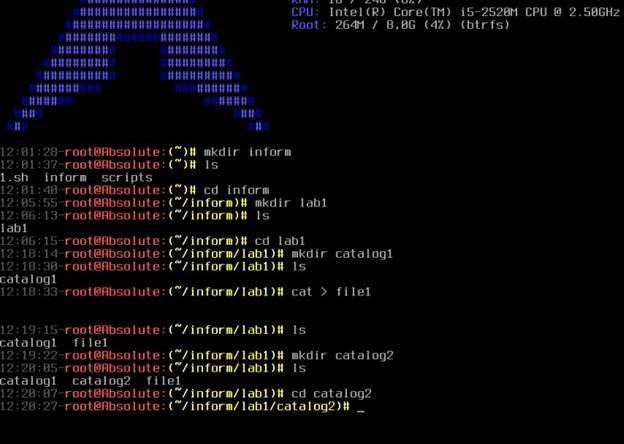Click the 12:01:28 timestamp on first prompt

29,152
